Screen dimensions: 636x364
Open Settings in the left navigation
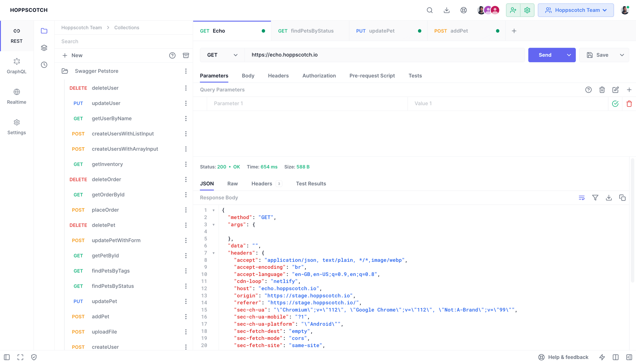17,127
